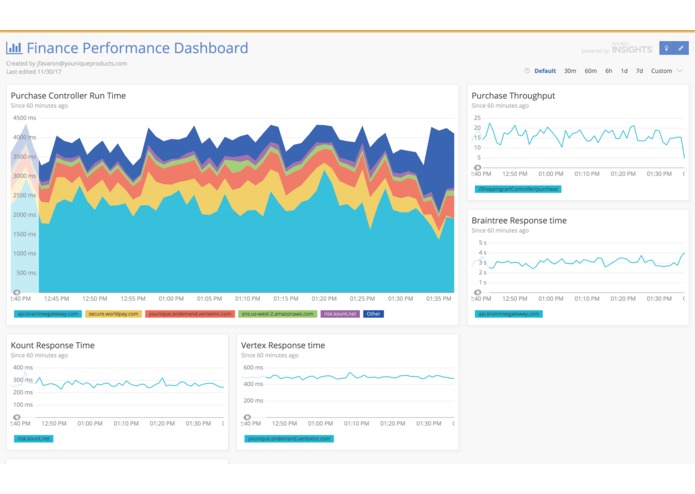695x494 pixels.
Task: Click the 600 ms label on Vertex chart
Action: pos(253,368)
